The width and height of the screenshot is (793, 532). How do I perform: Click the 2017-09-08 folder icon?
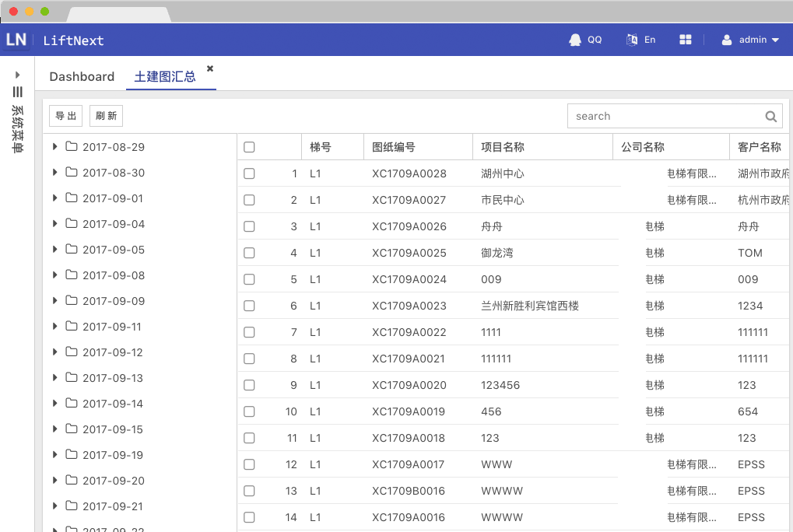click(x=72, y=275)
